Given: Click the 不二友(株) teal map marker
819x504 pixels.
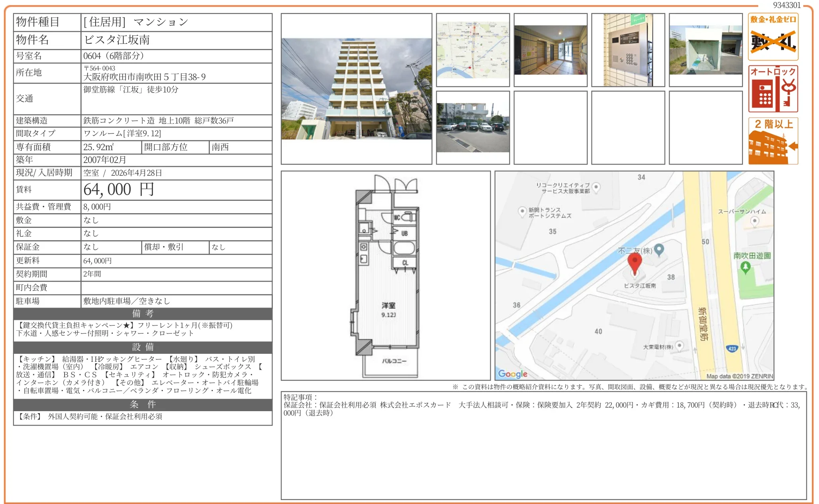Looking at the screenshot, I should (x=659, y=249).
